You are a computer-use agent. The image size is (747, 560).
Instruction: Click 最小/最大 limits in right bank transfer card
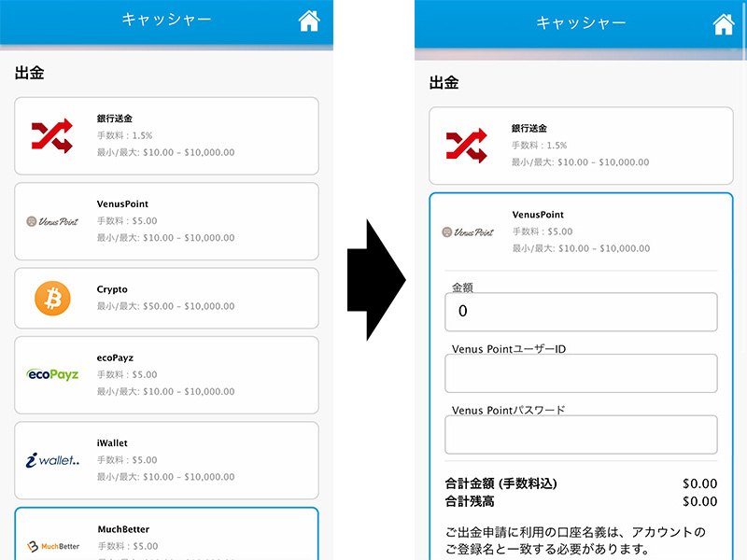point(580,162)
